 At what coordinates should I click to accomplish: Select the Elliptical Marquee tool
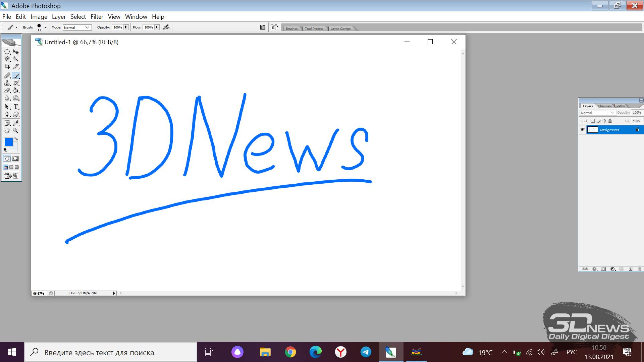tap(7, 52)
